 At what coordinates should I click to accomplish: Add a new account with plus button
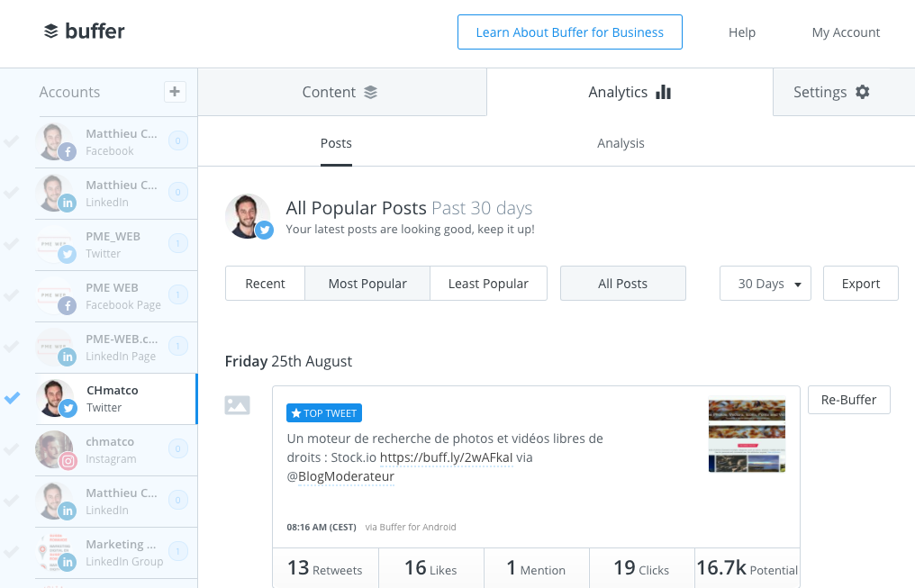pos(175,92)
